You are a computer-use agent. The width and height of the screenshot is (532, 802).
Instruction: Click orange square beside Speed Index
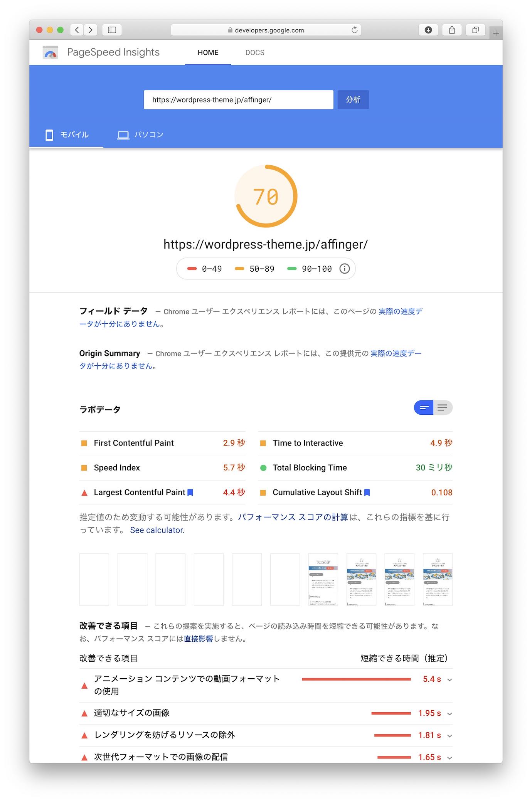coord(84,468)
